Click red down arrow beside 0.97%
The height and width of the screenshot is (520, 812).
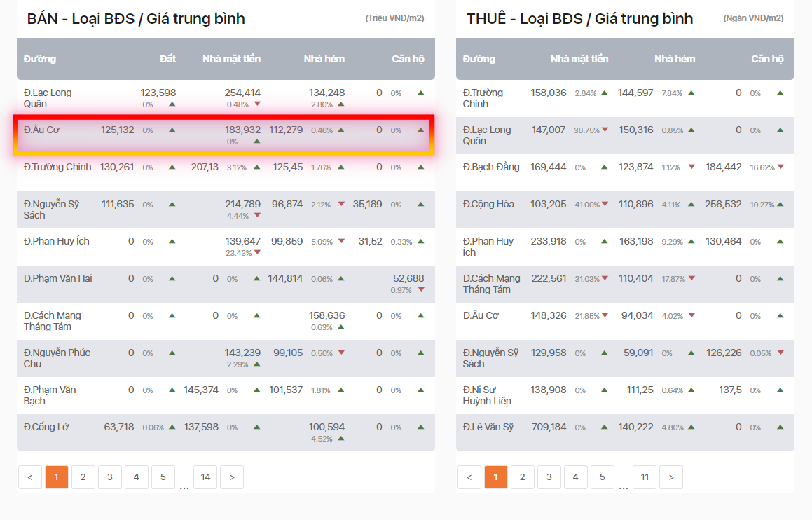click(x=421, y=290)
